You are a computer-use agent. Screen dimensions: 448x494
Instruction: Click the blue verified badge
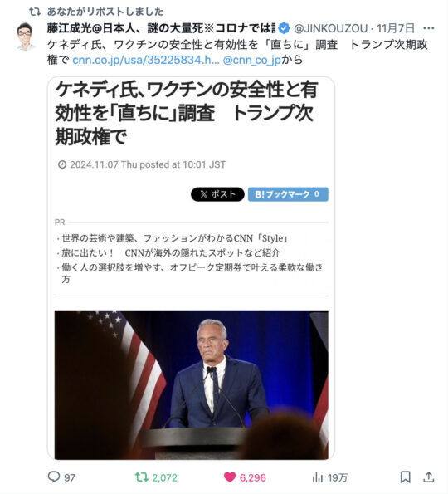(x=285, y=28)
